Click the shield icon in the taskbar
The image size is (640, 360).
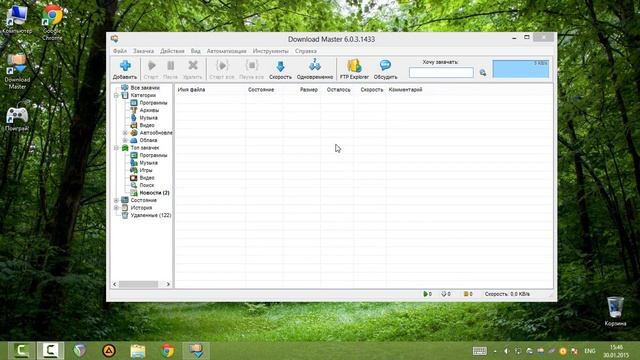coord(80,351)
